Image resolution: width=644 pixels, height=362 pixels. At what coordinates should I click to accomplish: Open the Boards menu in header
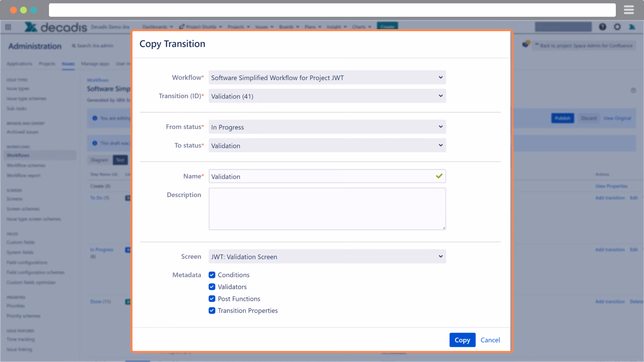[x=289, y=27]
